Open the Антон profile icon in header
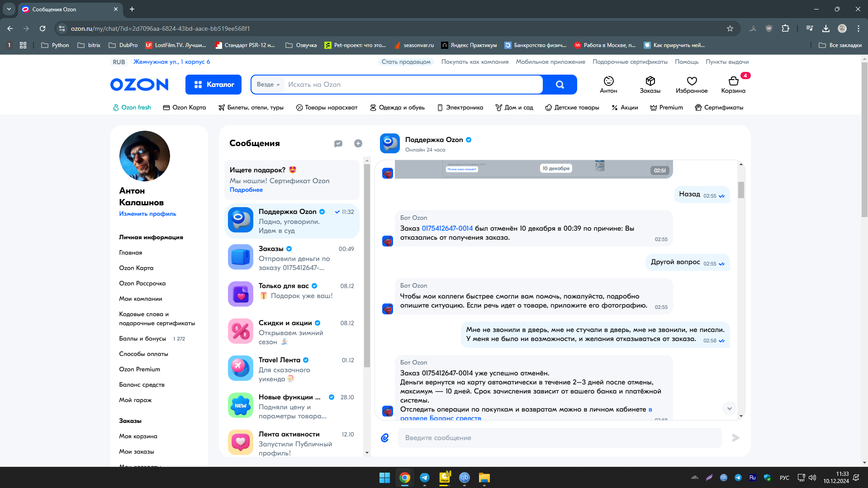Image resolution: width=868 pixels, height=488 pixels. click(x=608, y=85)
